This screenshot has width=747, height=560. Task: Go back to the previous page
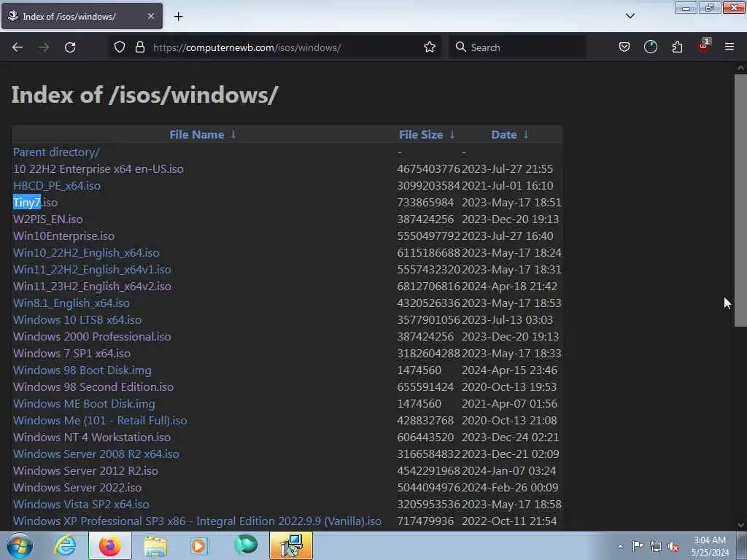click(x=18, y=47)
